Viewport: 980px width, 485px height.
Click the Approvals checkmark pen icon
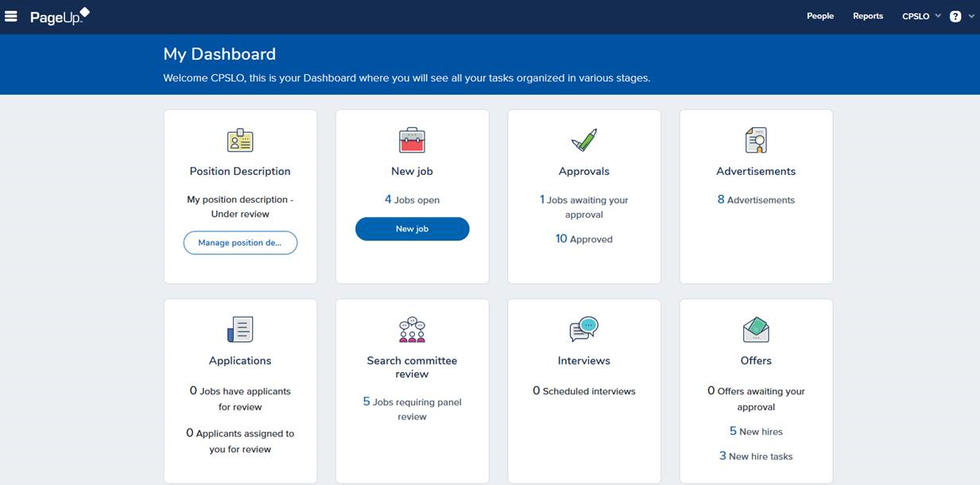(x=584, y=141)
